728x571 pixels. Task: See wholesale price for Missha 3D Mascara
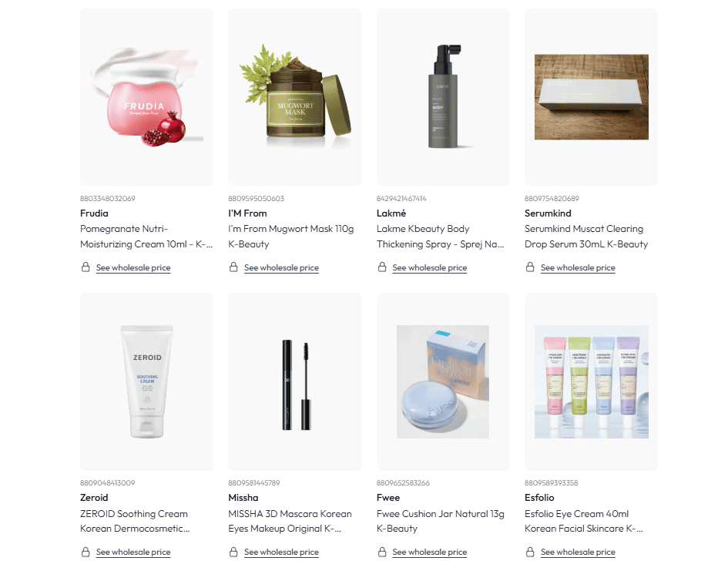[281, 553]
